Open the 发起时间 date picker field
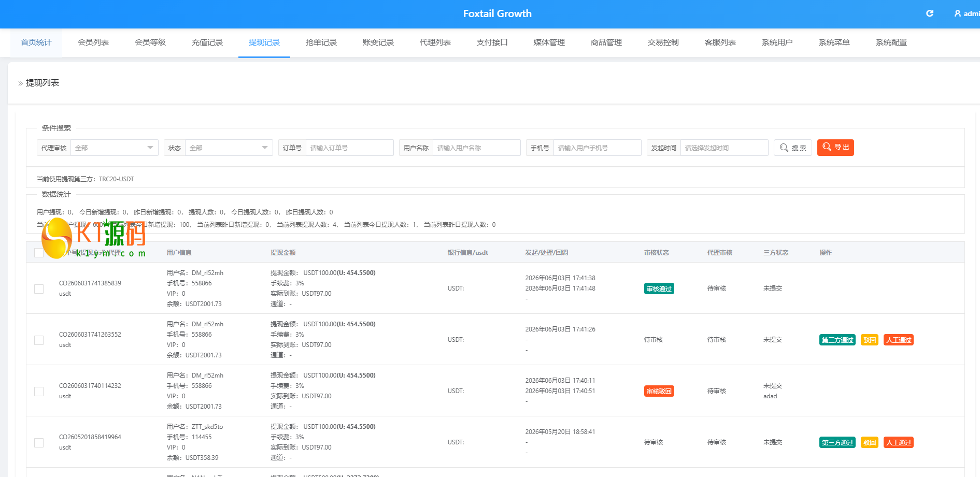This screenshot has width=980, height=477. (725, 148)
